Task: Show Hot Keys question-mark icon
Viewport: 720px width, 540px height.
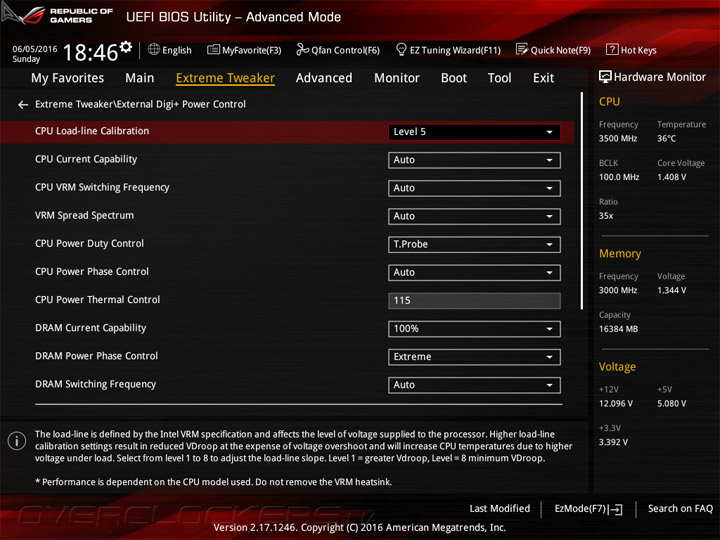Action: pos(612,50)
